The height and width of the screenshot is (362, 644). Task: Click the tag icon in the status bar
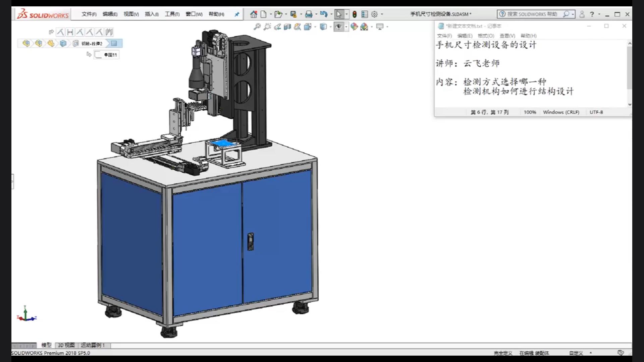point(621,353)
